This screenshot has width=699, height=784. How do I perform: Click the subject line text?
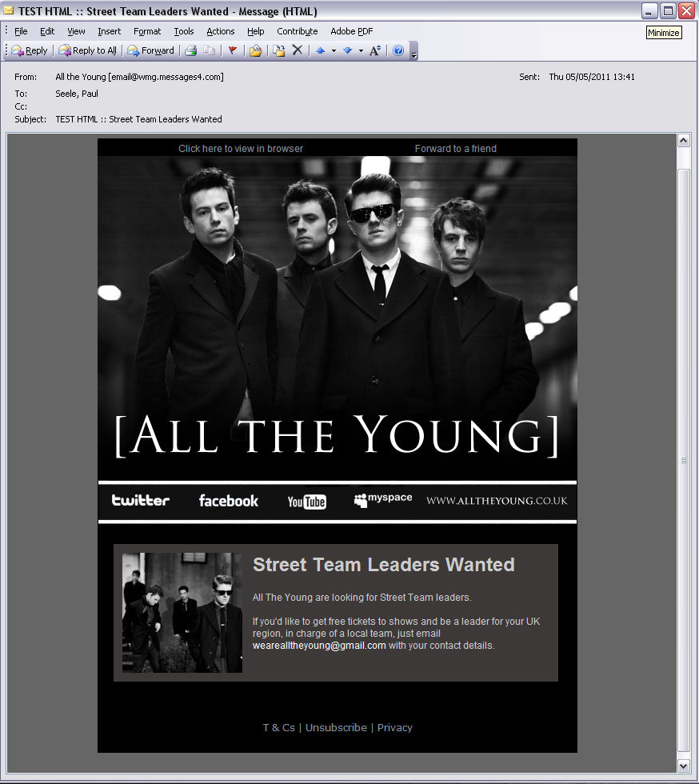(138, 119)
